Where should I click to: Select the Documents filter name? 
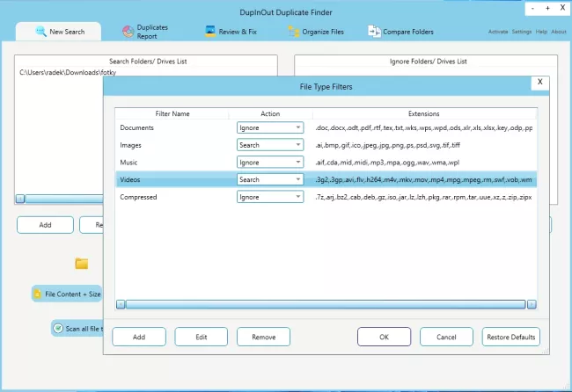[136, 127]
